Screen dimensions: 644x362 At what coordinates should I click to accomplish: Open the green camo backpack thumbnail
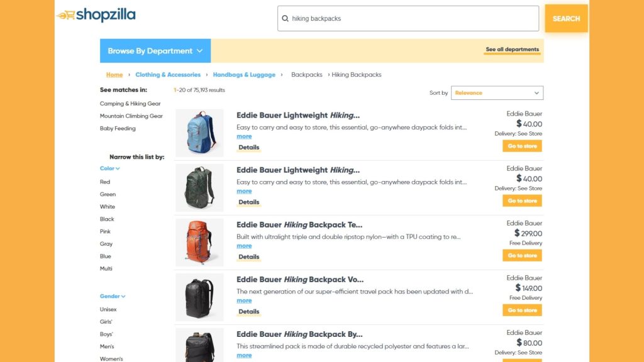pos(199,187)
